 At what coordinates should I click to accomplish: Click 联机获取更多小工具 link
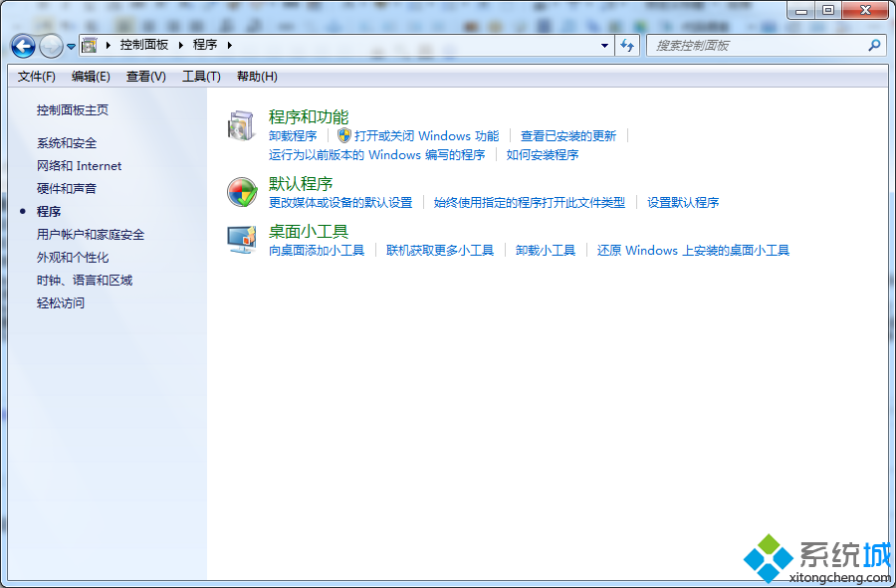click(440, 250)
